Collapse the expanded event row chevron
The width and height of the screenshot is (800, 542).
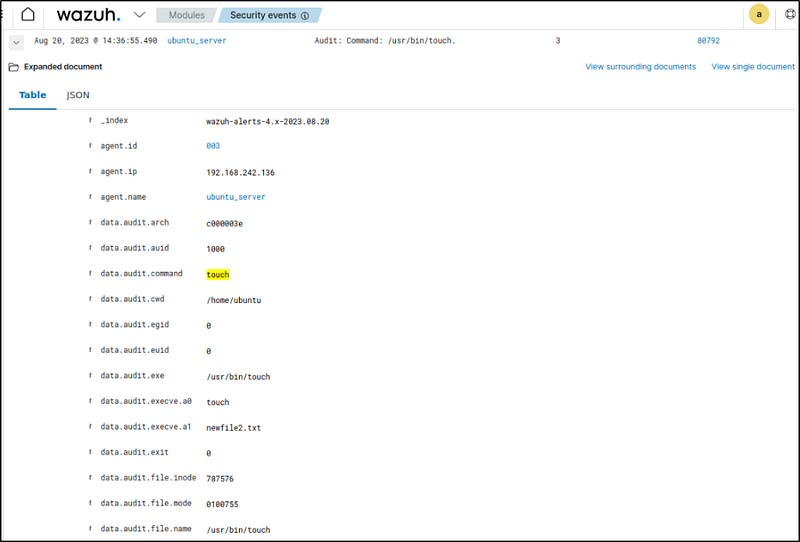pyautogui.click(x=16, y=41)
